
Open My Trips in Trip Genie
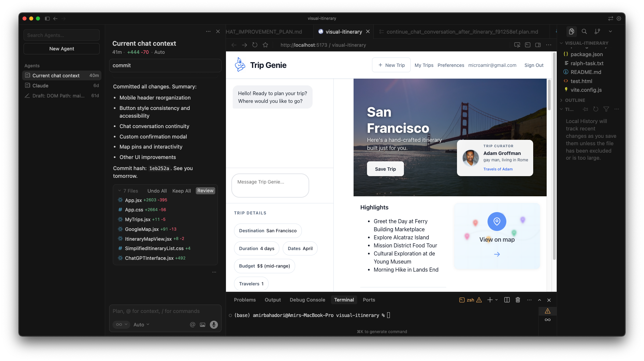(x=424, y=65)
